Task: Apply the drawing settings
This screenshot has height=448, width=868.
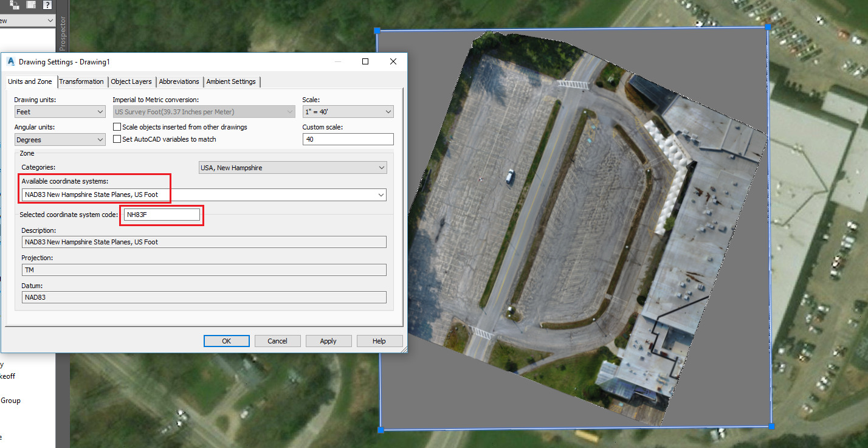Action: click(328, 341)
